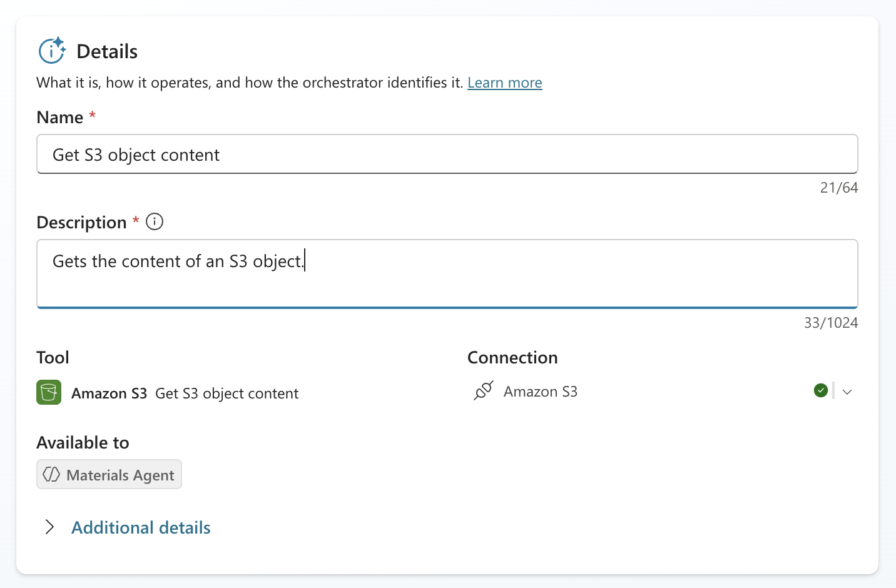Click the red asterisk beside Name

91,114
